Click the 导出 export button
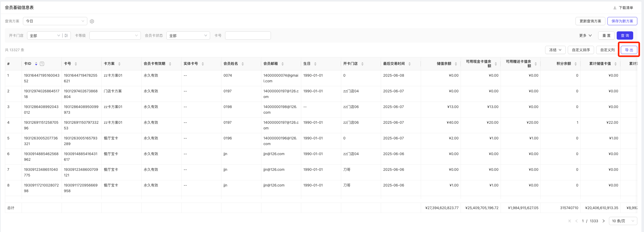 (629, 50)
